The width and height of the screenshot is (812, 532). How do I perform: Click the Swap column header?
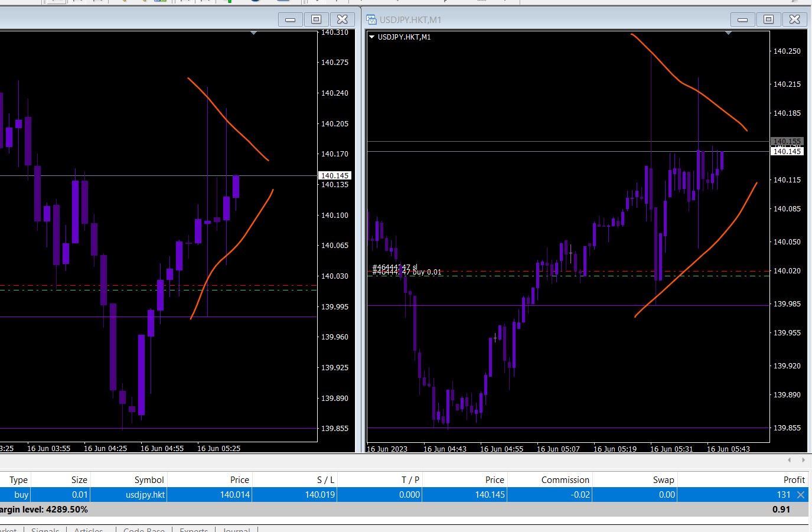[x=663, y=479]
